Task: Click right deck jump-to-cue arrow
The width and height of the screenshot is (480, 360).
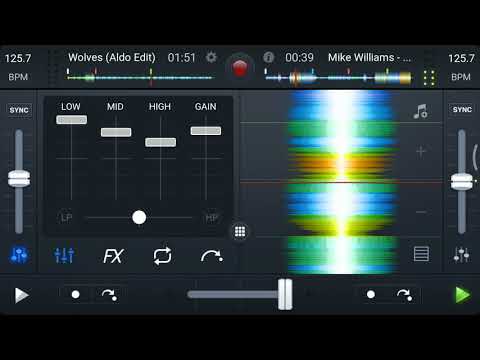Action: coord(405,295)
